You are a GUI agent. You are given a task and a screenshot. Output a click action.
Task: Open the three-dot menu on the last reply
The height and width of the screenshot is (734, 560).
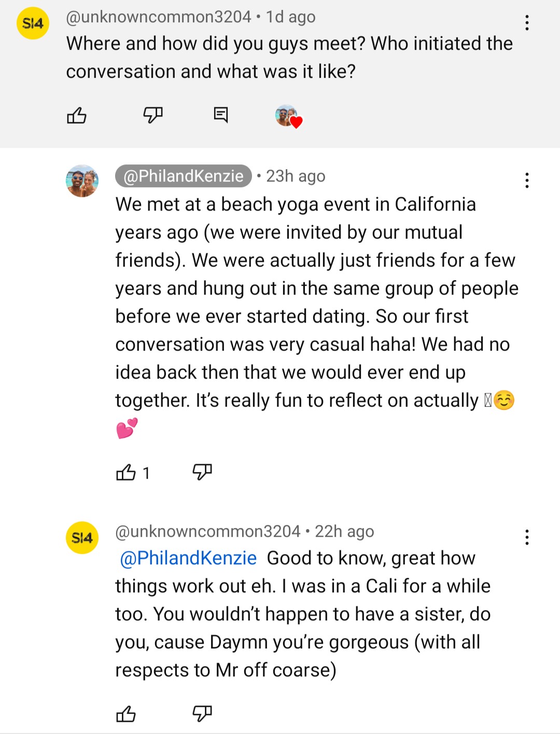527,537
